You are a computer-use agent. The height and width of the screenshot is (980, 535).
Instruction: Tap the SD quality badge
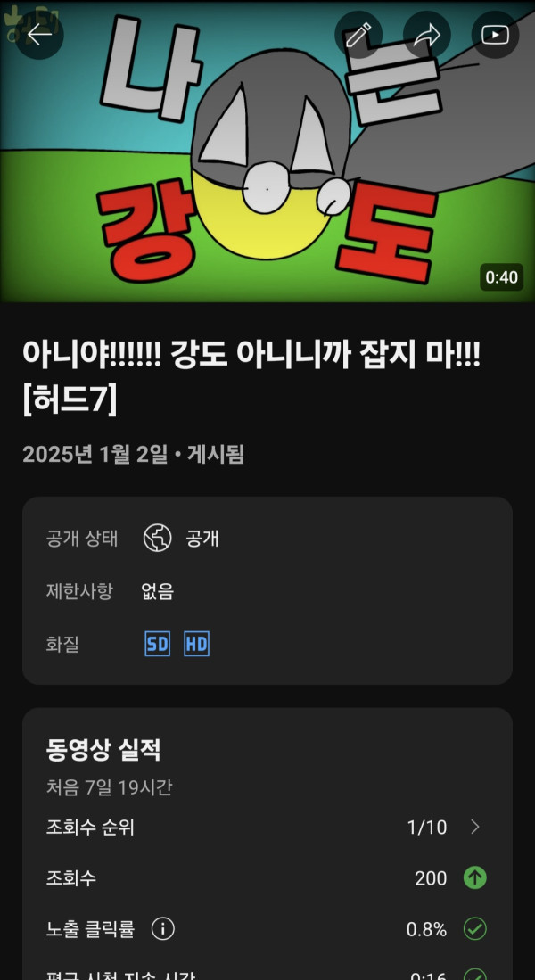(158, 645)
